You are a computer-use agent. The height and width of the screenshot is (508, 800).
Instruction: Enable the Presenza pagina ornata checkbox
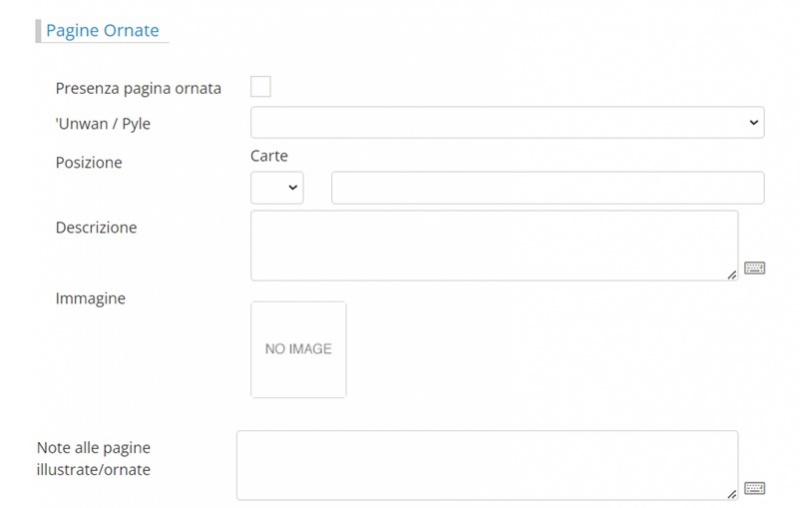(261, 87)
